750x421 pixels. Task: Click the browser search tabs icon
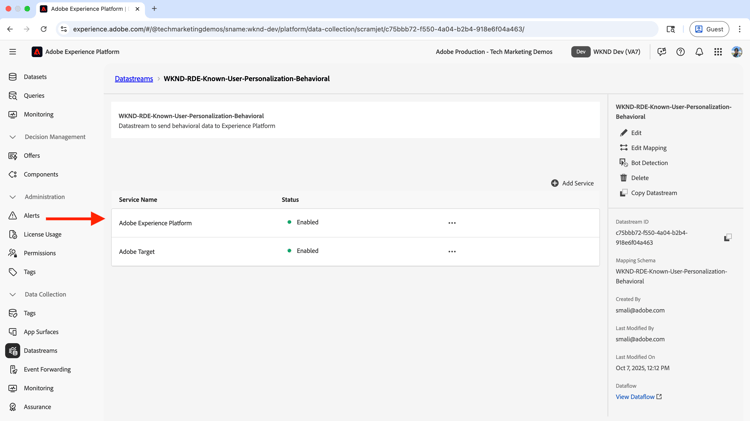pyautogui.click(x=671, y=29)
